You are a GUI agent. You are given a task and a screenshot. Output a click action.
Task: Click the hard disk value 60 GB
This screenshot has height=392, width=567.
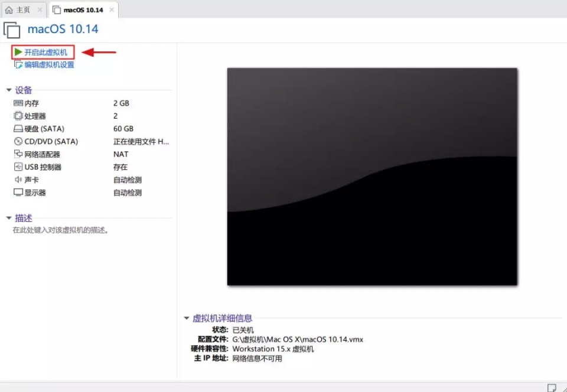tap(123, 129)
